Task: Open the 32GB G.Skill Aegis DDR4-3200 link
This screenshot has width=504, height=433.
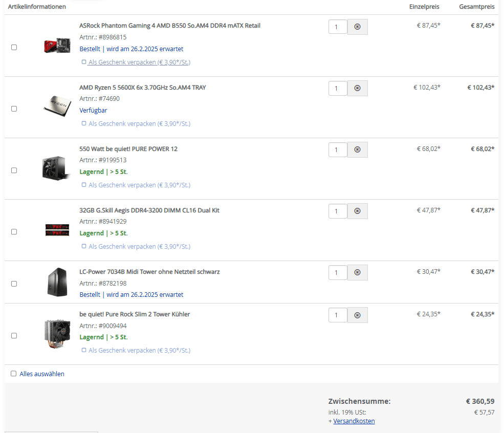Action: 149,210
